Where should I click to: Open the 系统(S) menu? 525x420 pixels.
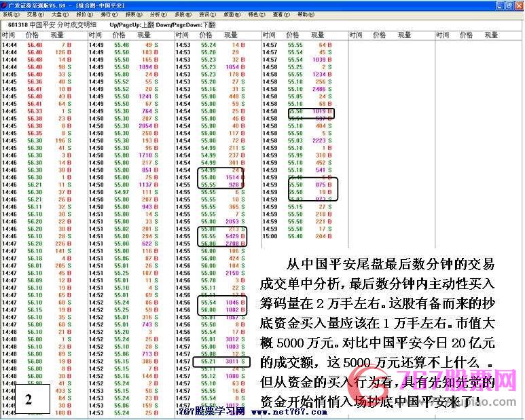point(11,15)
